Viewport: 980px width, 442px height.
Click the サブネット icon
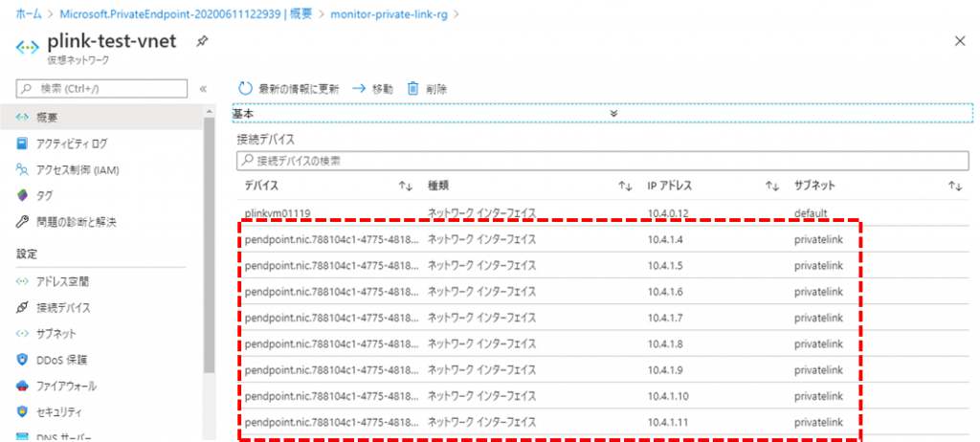click(23, 334)
